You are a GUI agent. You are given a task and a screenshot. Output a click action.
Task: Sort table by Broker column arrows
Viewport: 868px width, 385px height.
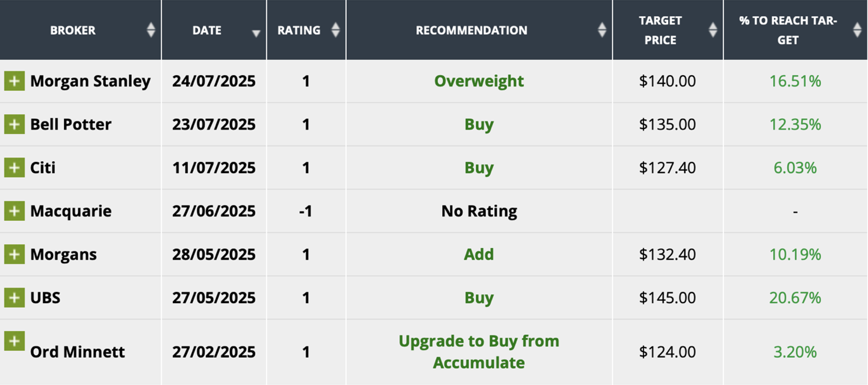[151, 30]
